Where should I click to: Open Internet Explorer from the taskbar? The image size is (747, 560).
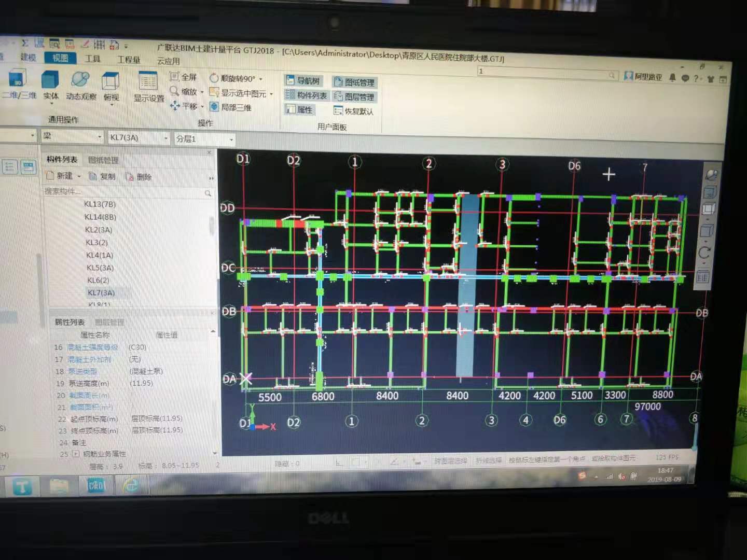(131, 485)
